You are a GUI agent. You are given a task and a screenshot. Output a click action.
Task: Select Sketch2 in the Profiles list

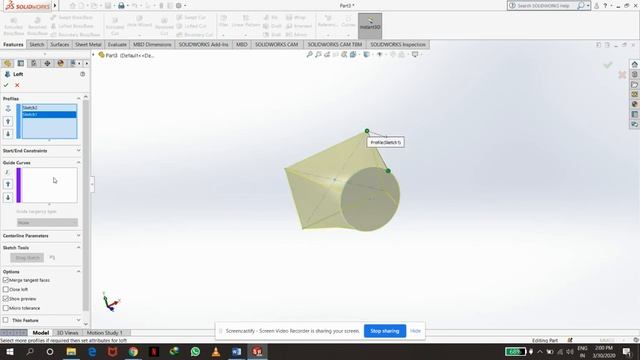tap(49, 108)
